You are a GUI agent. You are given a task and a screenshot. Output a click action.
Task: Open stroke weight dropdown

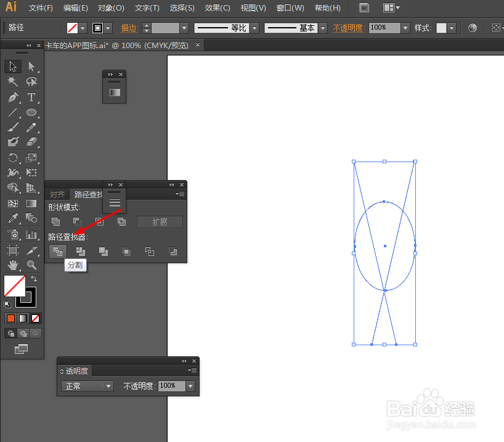[x=184, y=28]
